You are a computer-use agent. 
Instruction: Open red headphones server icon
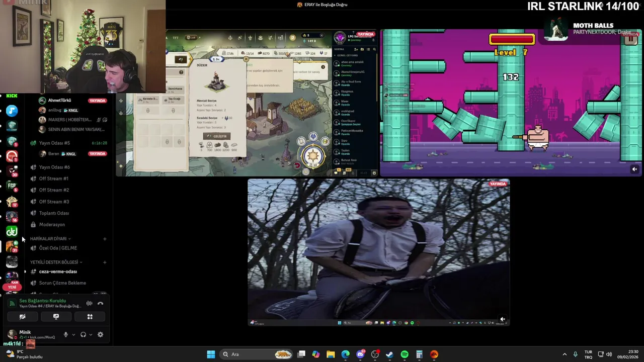(x=12, y=156)
